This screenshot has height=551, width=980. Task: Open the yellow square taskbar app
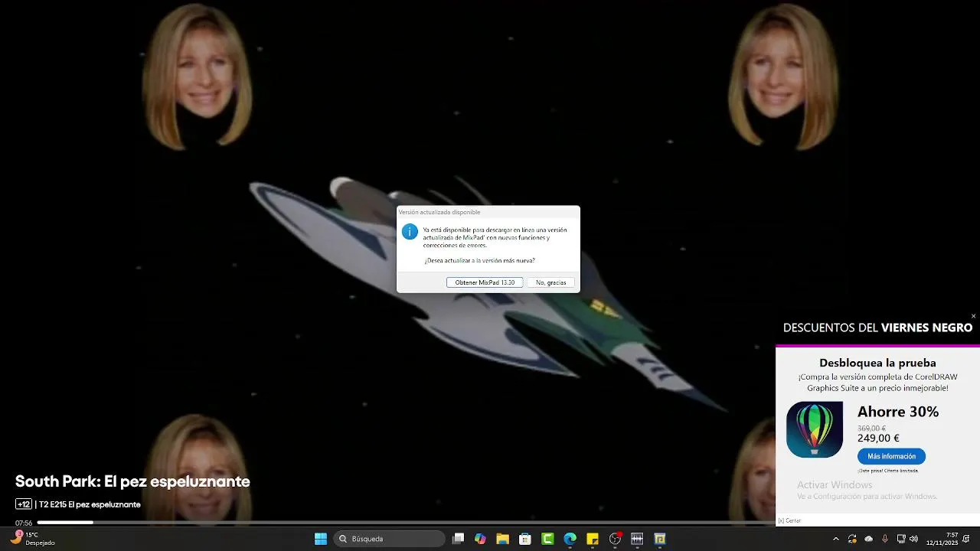point(660,539)
